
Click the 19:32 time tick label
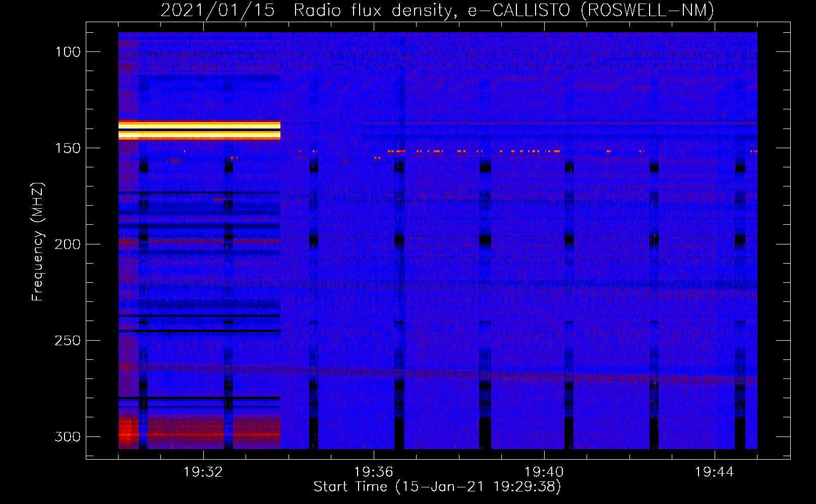tap(203, 472)
